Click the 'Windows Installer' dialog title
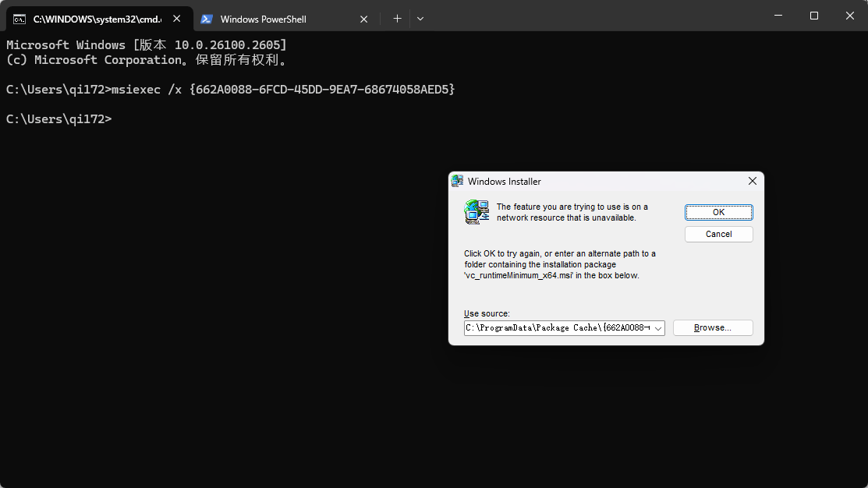The height and width of the screenshot is (488, 868). [505, 182]
